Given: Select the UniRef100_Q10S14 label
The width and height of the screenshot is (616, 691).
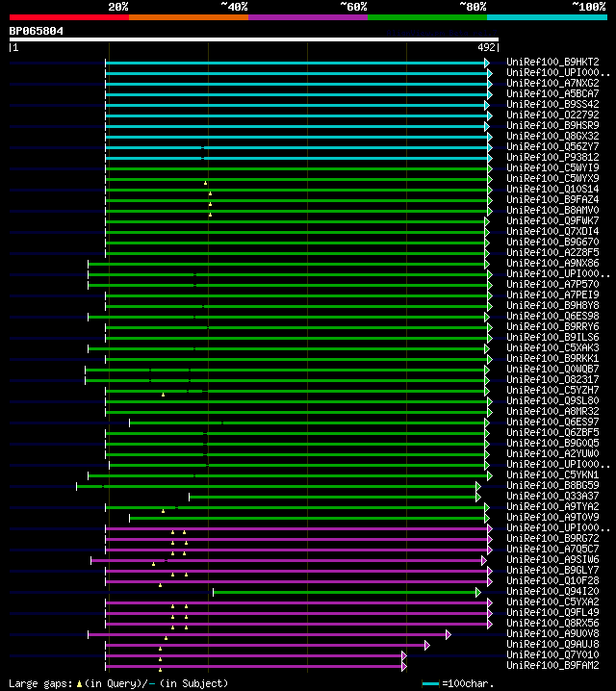Looking at the screenshot, I should click(552, 189).
